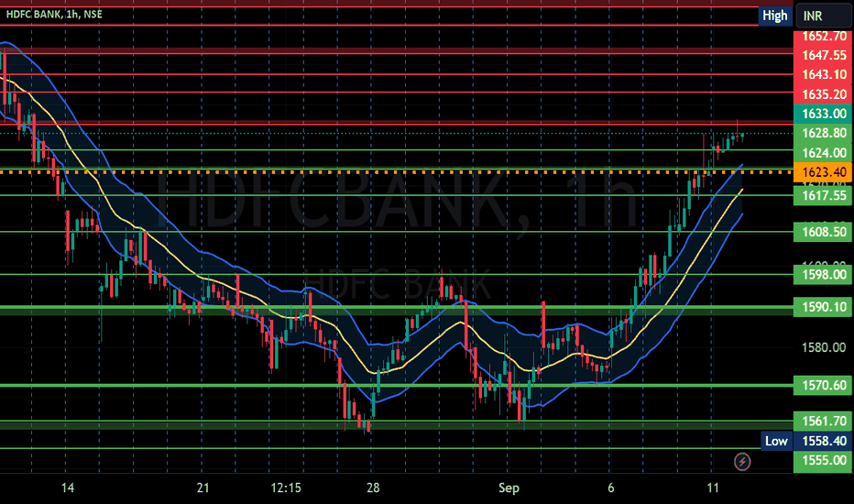This screenshot has height=504, width=854.
Task: Click the 1561.70 support price label
Action: pyautogui.click(x=824, y=422)
